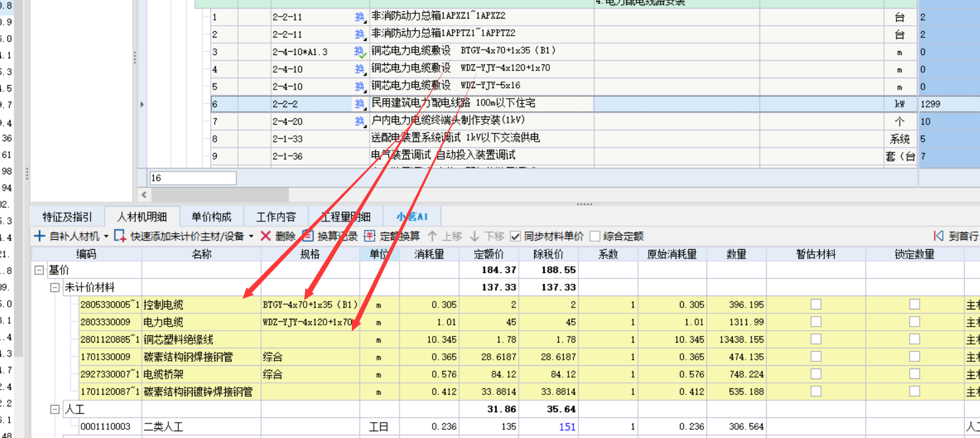Switch to the 工程量明细 tab
This screenshot has height=438, width=980.
(346, 217)
